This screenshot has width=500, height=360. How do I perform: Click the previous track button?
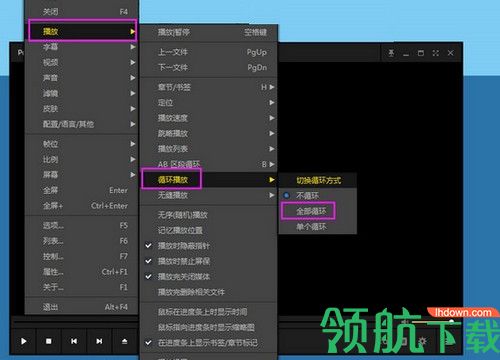pos(74,341)
